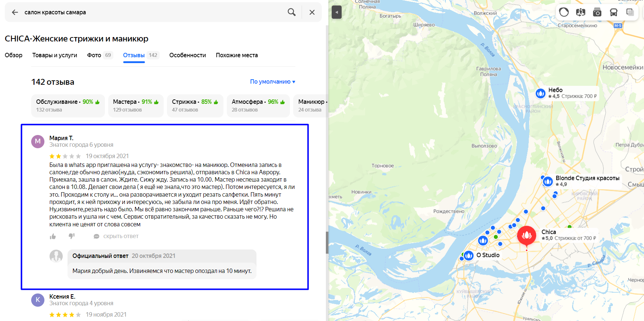Screen dimensions: 644x321
Task: Click the Новинки label on the map
Action: pos(361,192)
